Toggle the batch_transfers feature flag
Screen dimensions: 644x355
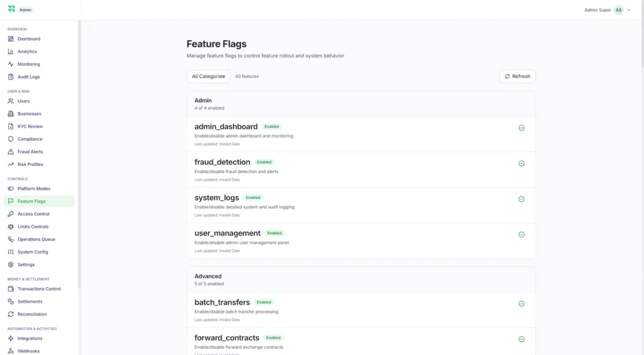pyautogui.click(x=521, y=303)
